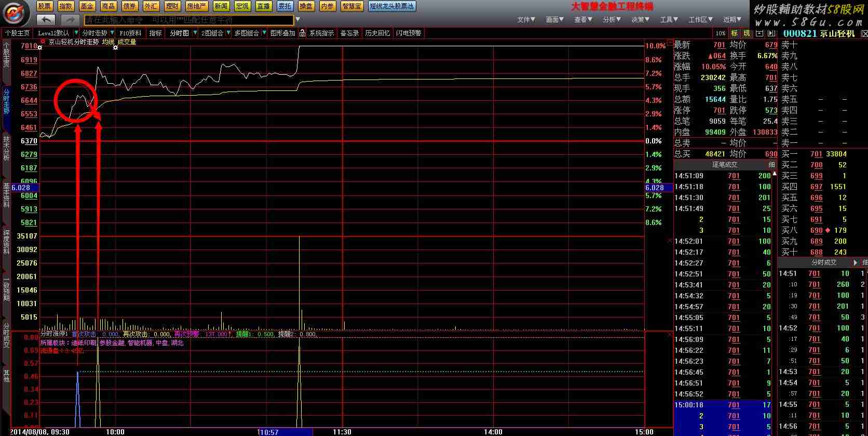The image size is (868, 436).
Task: Select the 基本资料 sidebar tab
Action: click(x=6, y=195)
